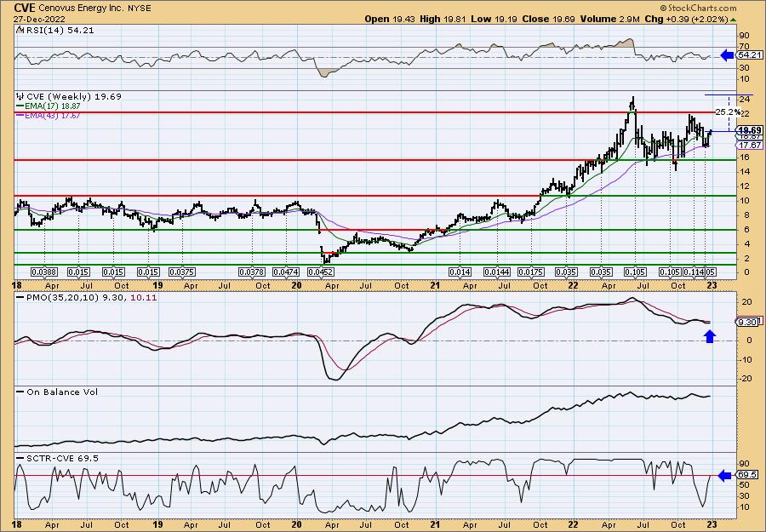Click the year 23 label on bottom time axis

click(x=712, y=524)
